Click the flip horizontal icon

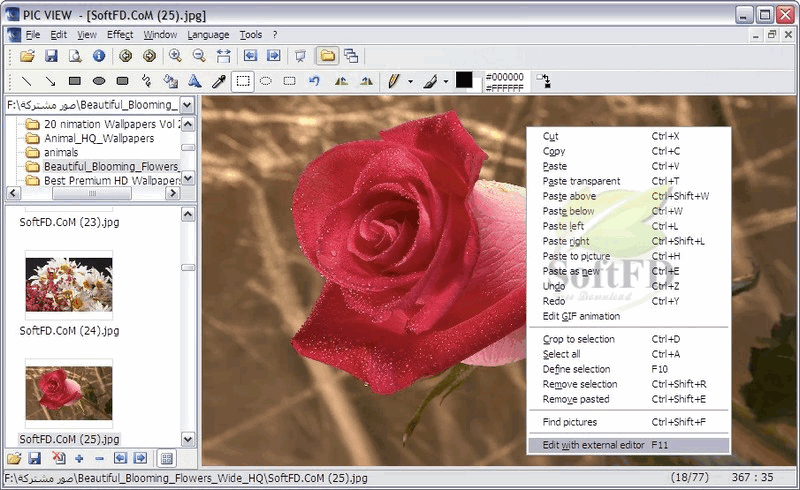pyautogui.click(x=341, y=81)
